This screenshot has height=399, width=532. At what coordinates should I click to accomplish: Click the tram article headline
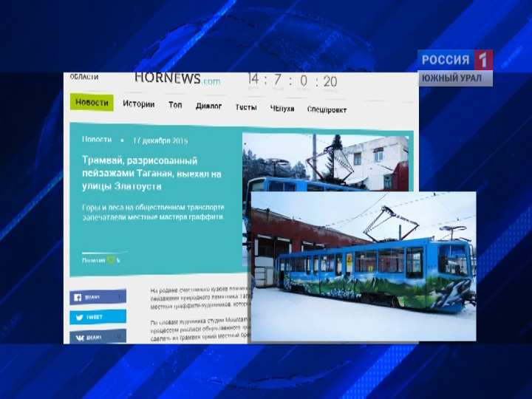click(x=151, y=173)
